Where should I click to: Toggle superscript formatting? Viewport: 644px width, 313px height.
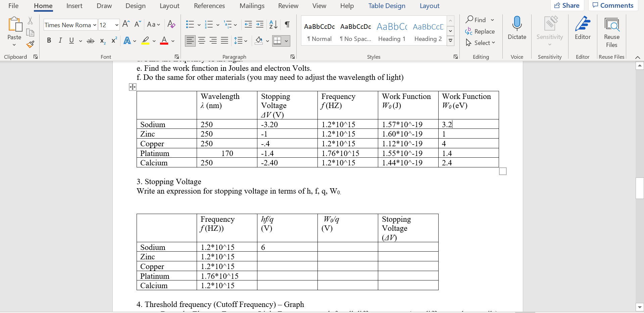pyautogui.click(x=114, y=40)
